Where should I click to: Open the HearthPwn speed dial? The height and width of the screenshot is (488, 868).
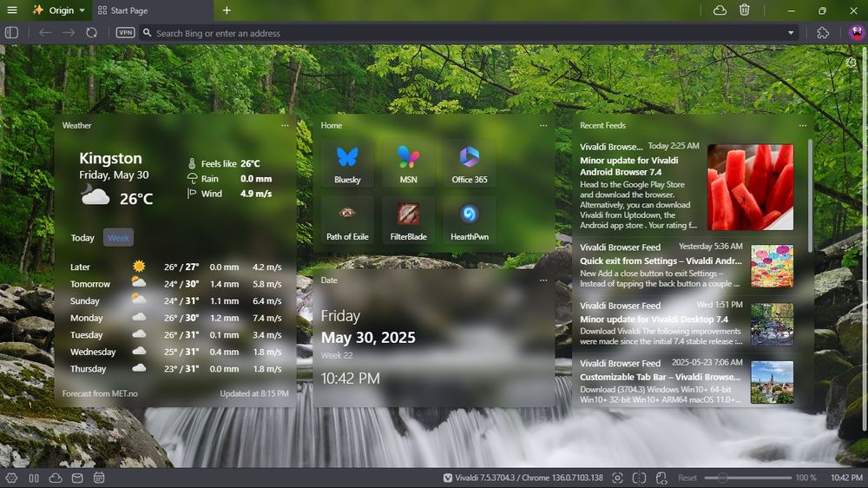pos(470,220)
